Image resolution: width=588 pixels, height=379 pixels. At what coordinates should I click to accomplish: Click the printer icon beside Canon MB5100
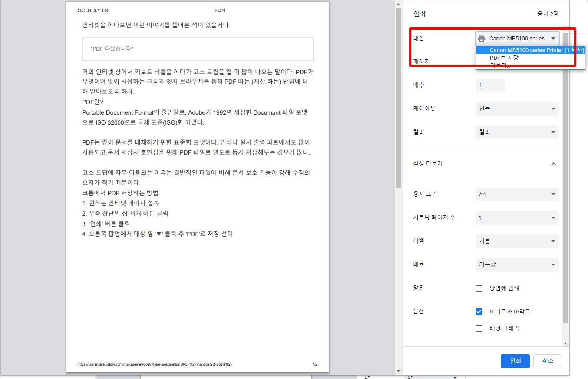482,38
